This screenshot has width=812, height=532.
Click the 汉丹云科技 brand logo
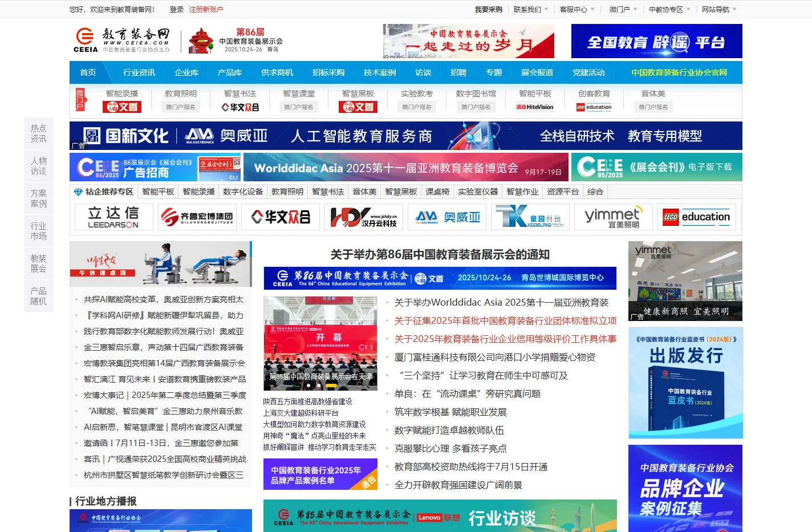tap(364, 217)
